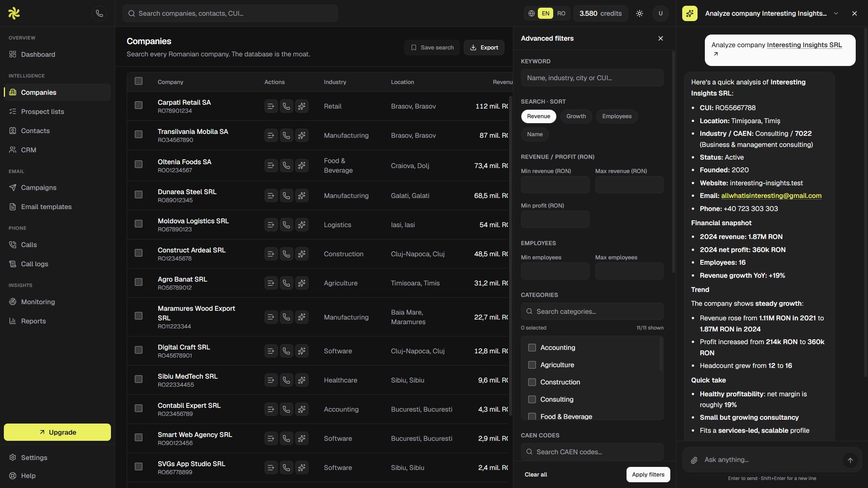Open the Monitoring page

click(x=57, y=302)
